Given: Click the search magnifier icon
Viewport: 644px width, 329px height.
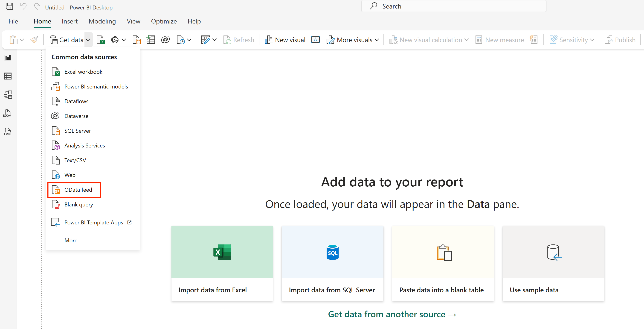Looking at the screenshot, I should click(x=374, y=6).
